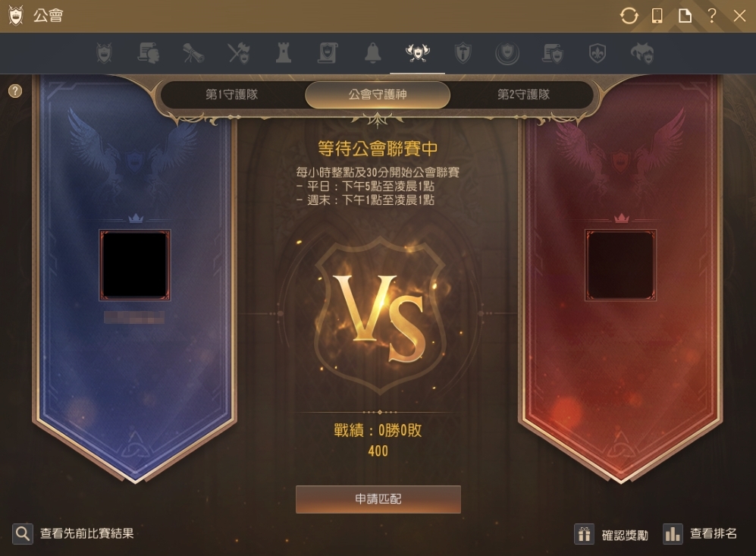
Task: Click the refresh arrows icon in title bar
Action: click(x=629, y=16)
